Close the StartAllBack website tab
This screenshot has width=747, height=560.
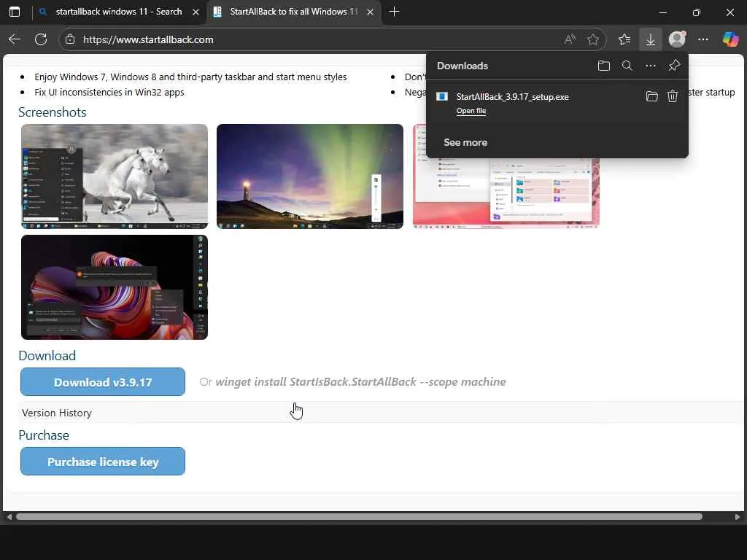coord(370,12)
